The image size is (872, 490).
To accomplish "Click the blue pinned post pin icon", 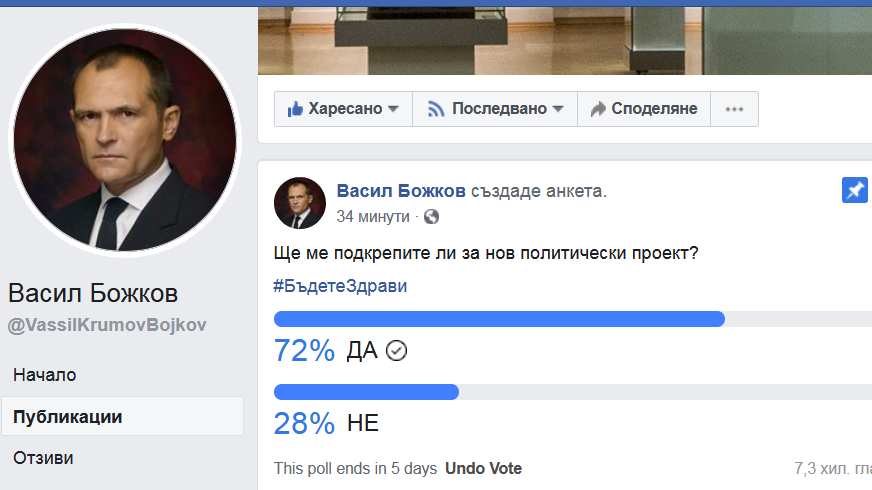I will [x=855, y=191].
